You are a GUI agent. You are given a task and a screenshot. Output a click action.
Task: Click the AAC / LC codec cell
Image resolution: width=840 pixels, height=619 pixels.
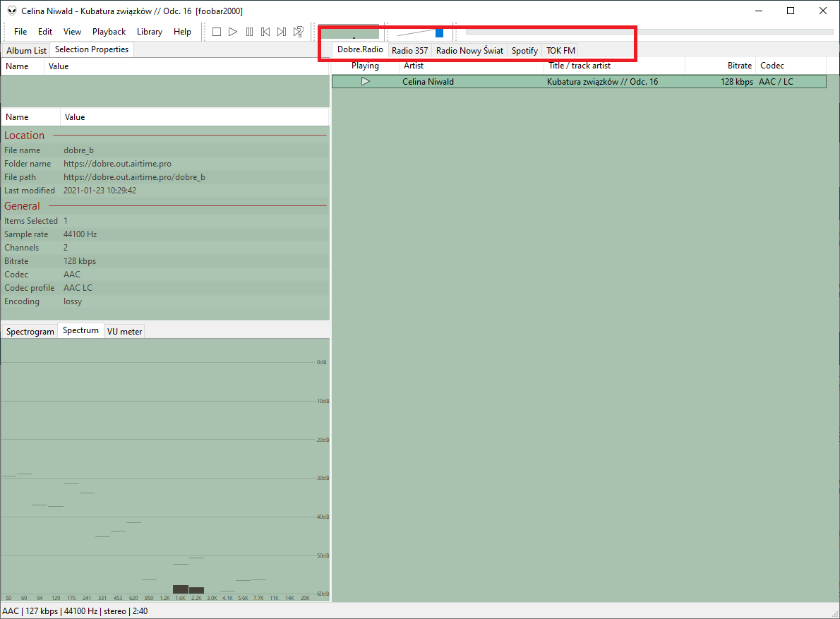pos(776,82)
